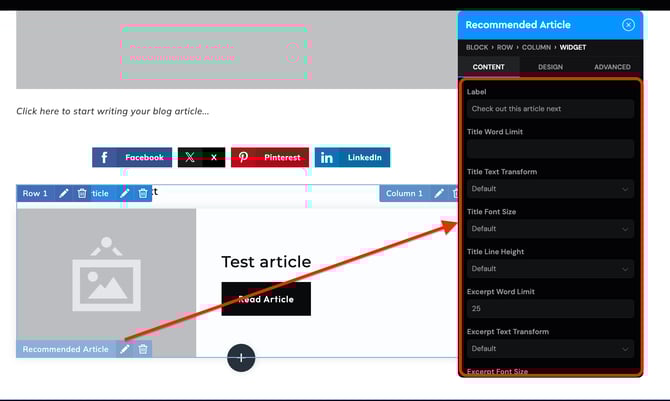Delete Row 1 using its trash icon
Viewport: 670px width, 401px height.
click(x=82, y=193)
